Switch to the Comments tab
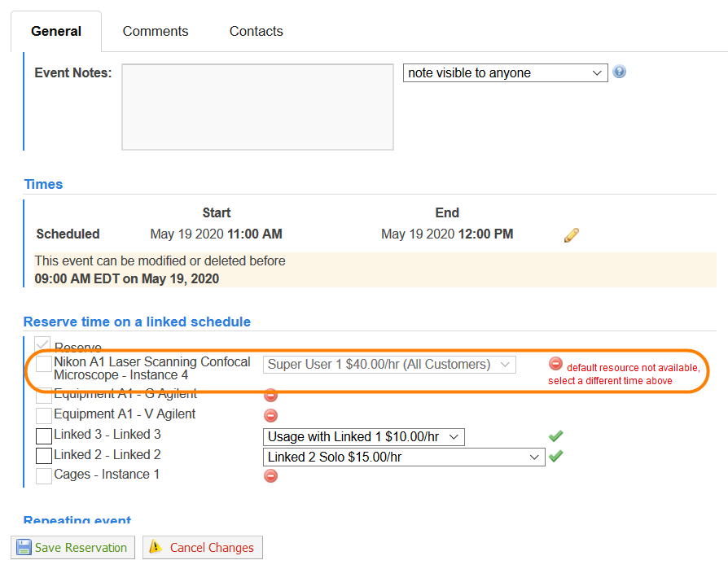 tap(156, 32)
